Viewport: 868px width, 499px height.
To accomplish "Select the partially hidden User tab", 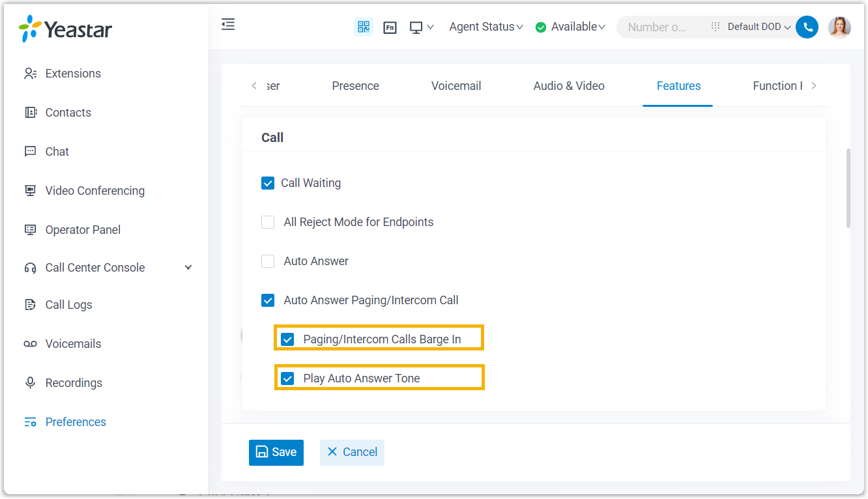I will click(x=273, y=86).
